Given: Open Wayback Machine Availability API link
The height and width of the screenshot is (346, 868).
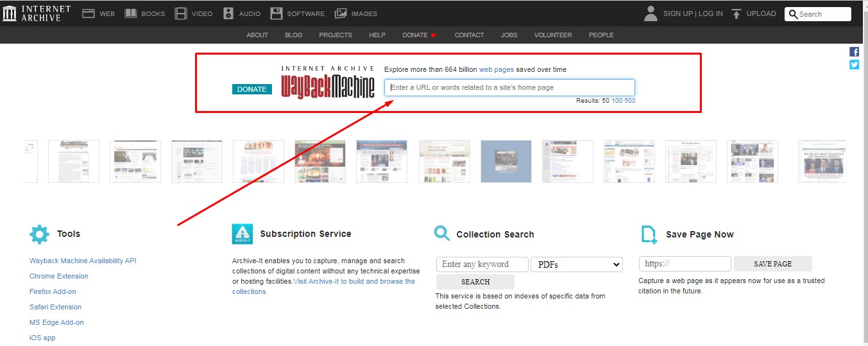Looking at the screenshot, I should 83,261.
